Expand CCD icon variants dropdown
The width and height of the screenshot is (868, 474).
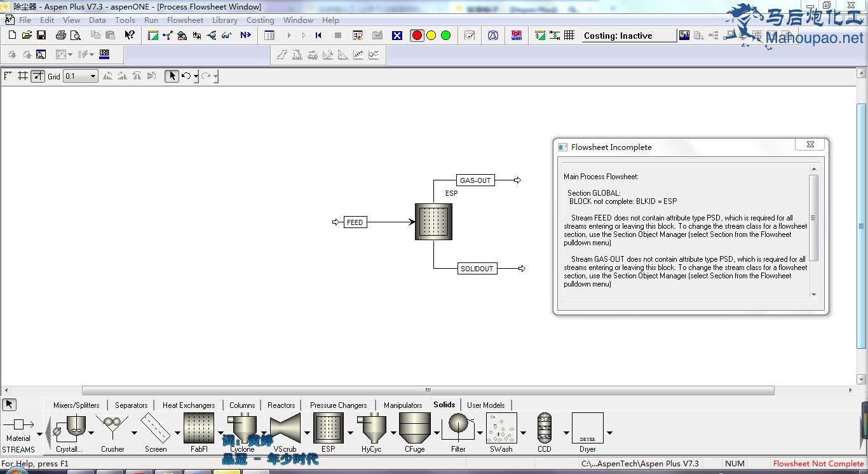(x=566, y=433)
